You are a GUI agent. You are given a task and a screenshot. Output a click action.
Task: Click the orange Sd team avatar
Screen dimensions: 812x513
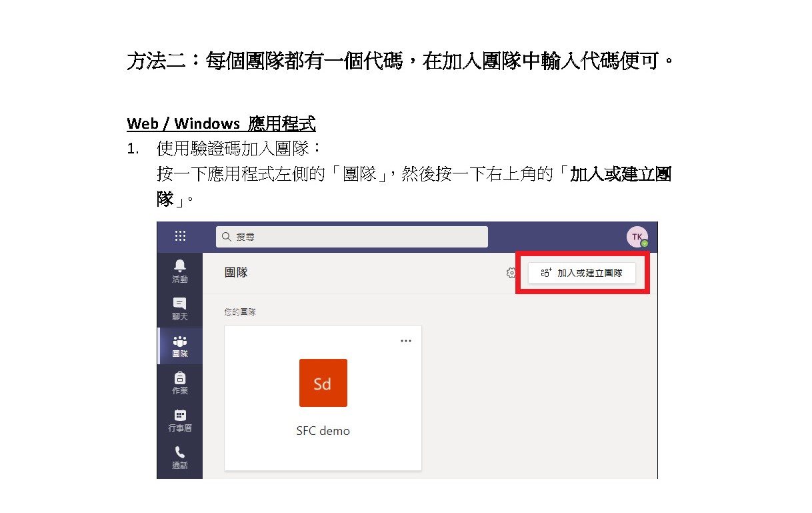(x=323, y=383)
